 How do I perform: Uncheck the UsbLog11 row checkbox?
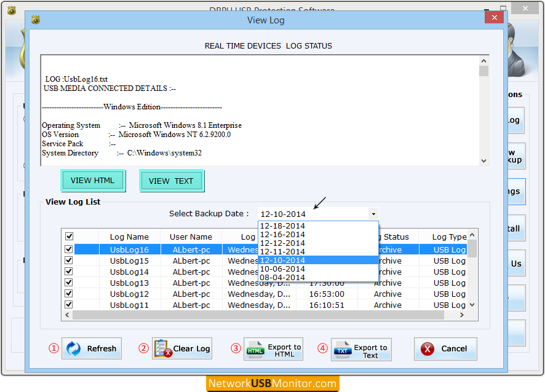(x=69, y=305)
